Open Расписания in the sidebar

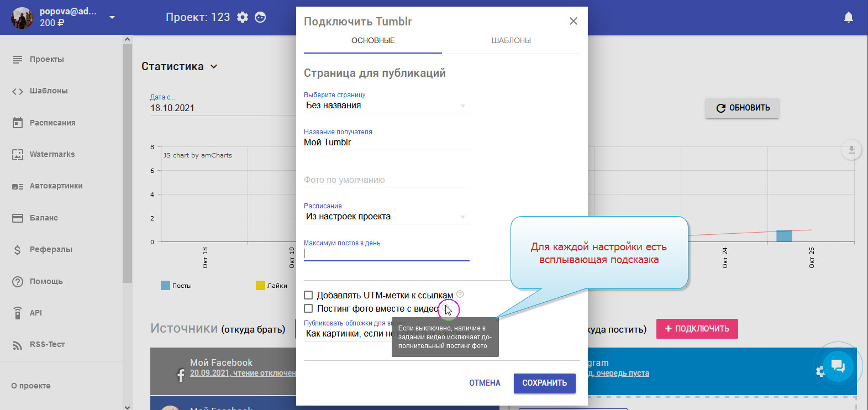52,123
